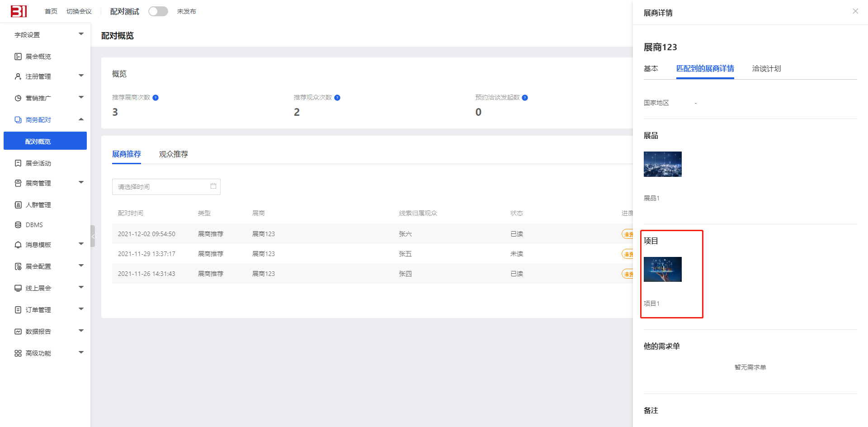Switch to the 观众推荐 tab

pos(173,154)
